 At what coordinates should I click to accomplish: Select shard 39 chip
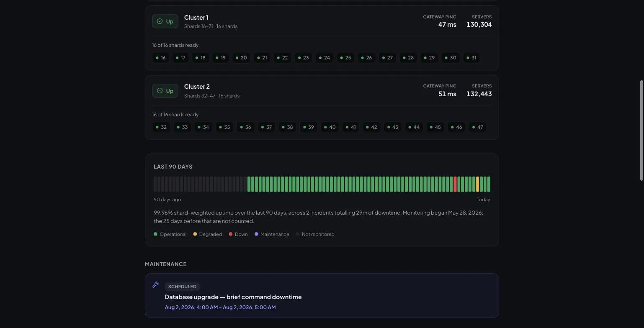(308, 127)
